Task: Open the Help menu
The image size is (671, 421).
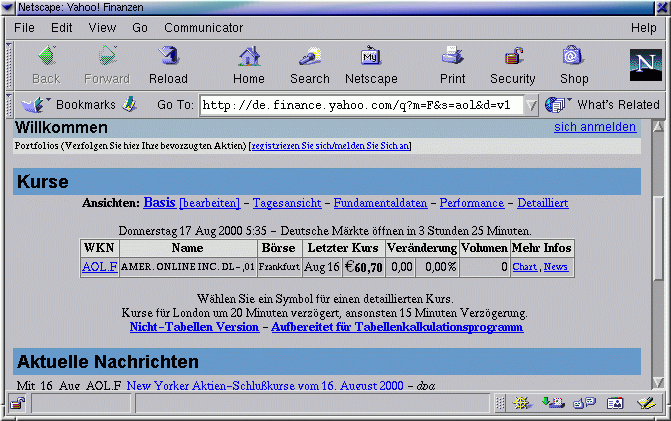Action: (x=644, y=28)
